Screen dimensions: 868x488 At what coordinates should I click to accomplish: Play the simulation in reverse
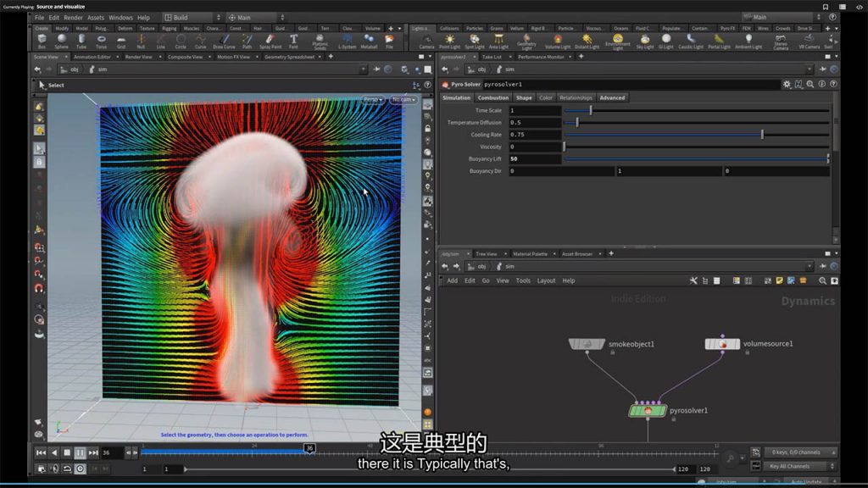pyautogui.click(x=54, y=452)
